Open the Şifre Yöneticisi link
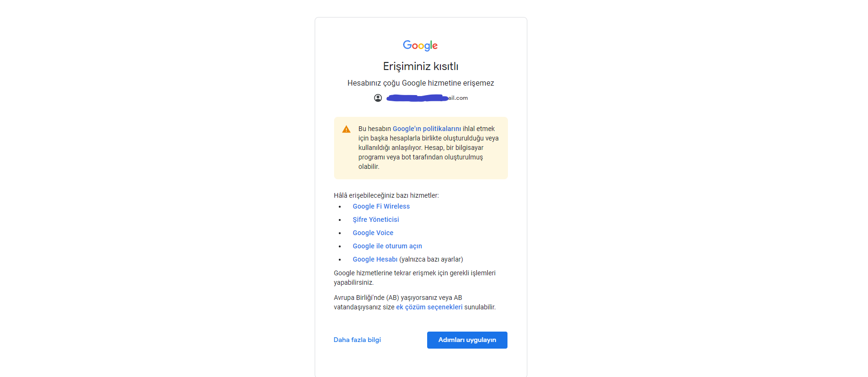 point(376,219)
